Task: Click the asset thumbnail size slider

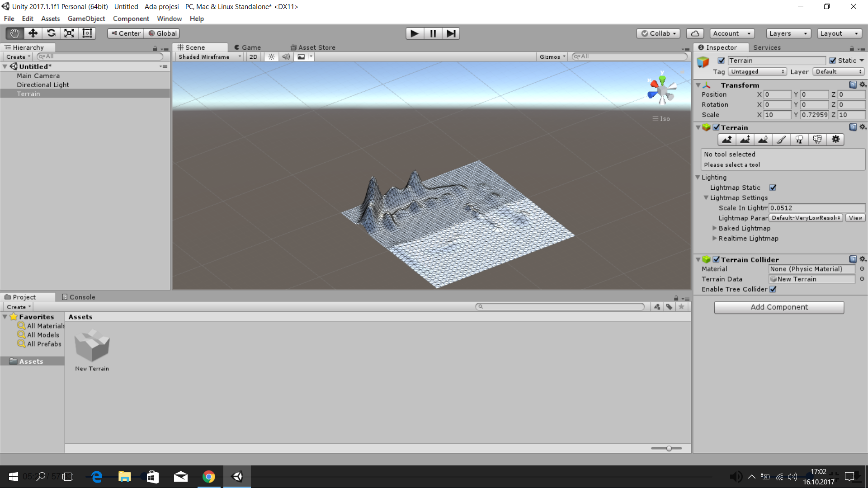Action: 668,448
